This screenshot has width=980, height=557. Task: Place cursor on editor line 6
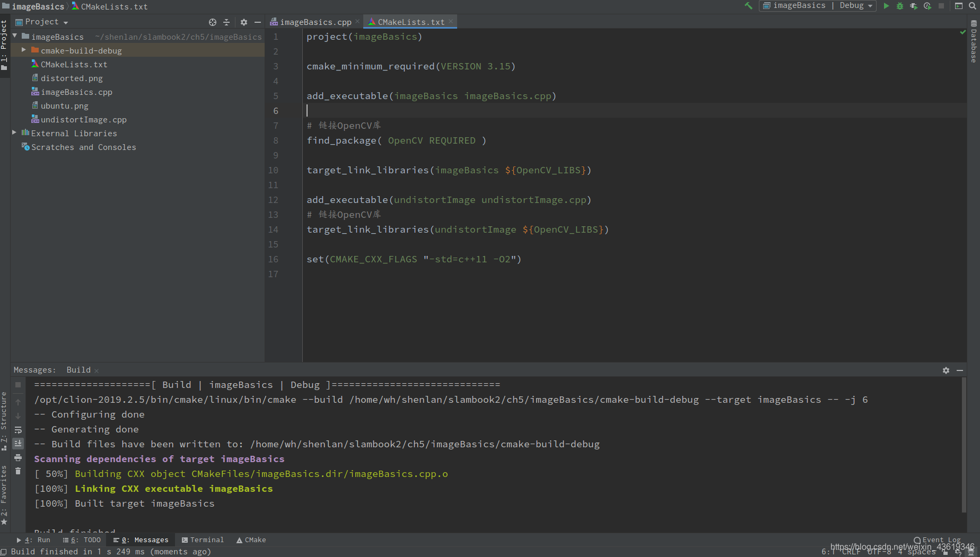click(x=634, y=110)
